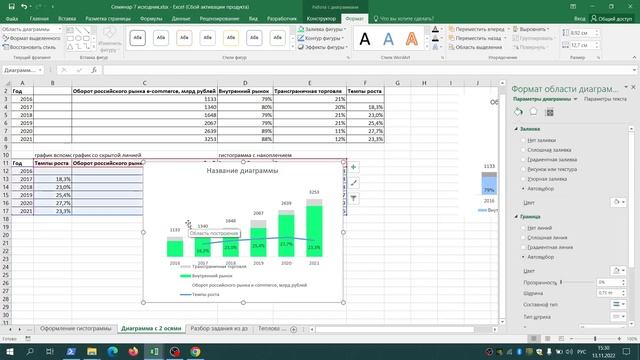
Task: Select 'Градиентная заливка' radio option
Action: [x=524, y=160]
